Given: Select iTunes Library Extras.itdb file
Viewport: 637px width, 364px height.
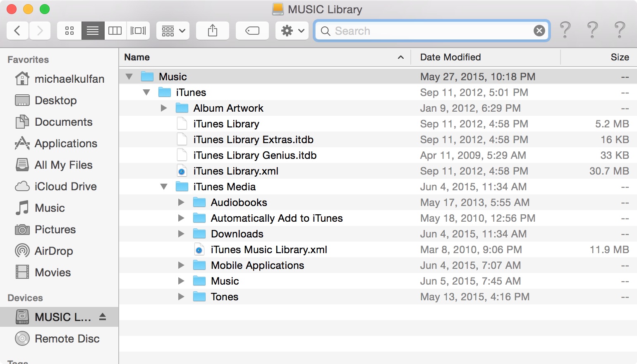Looking at the screenshot, I should tap(378, 140).
